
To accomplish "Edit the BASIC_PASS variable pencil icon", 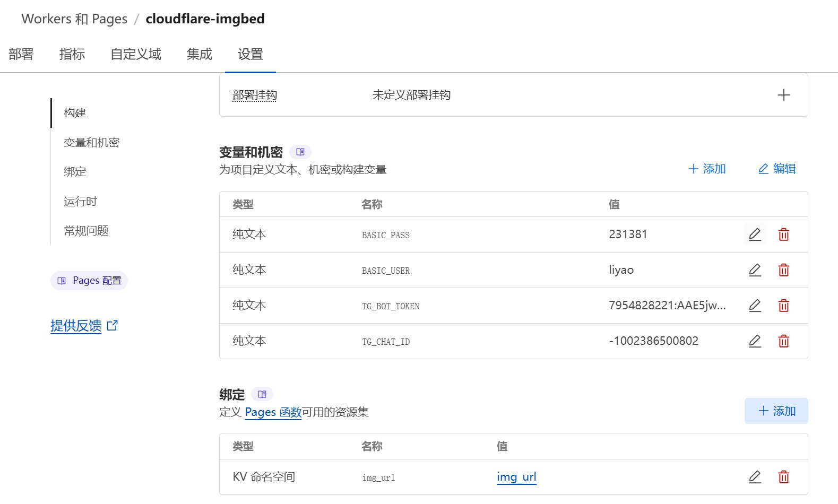I will pyautogui.click(x=755, y=234).
